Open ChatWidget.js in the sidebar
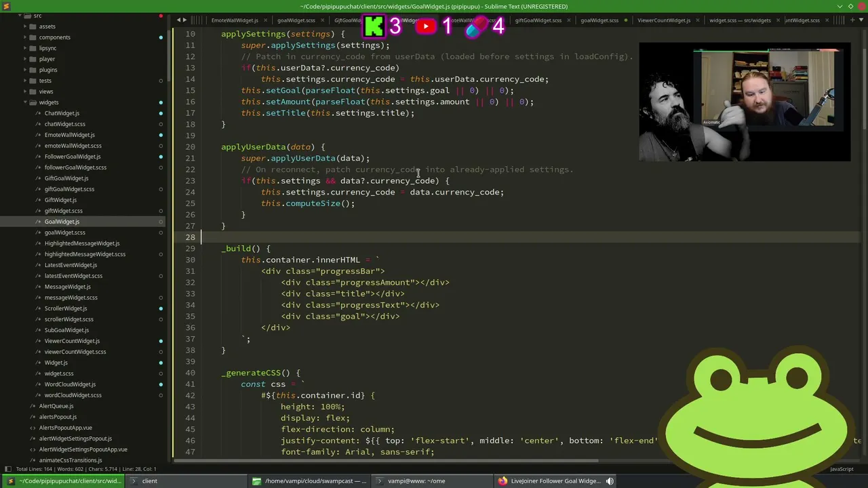868x488 pixels. 62,113
